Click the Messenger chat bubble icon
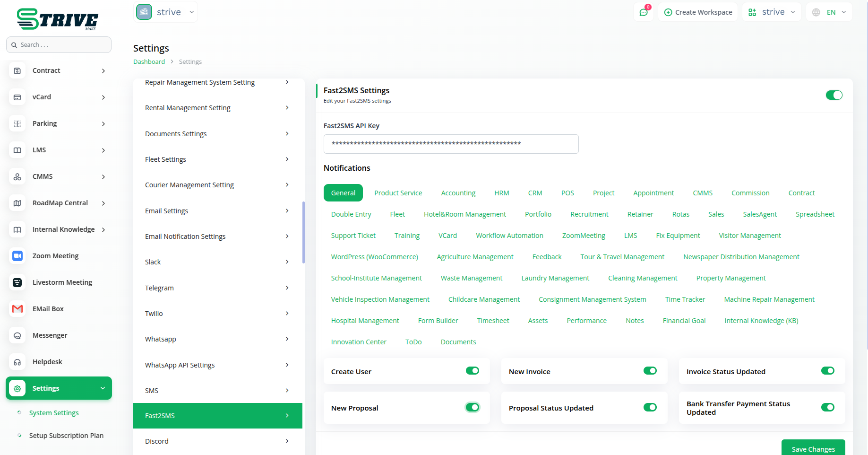Screen dimensions: 868x455 17,335
